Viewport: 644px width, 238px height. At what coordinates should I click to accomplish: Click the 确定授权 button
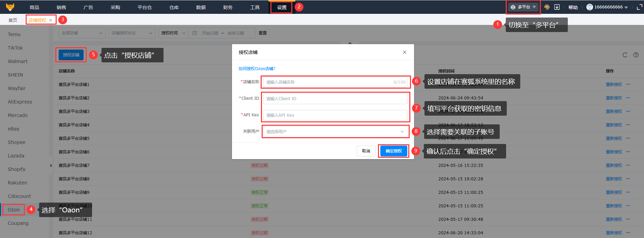[x=394, y=151]
